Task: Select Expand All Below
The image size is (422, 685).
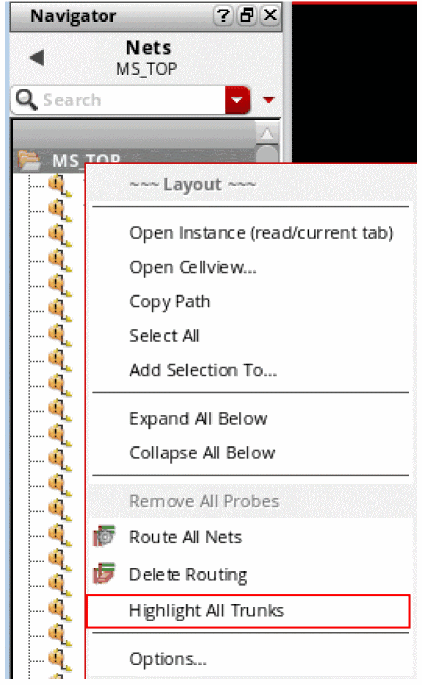Action: coord(198,419)
